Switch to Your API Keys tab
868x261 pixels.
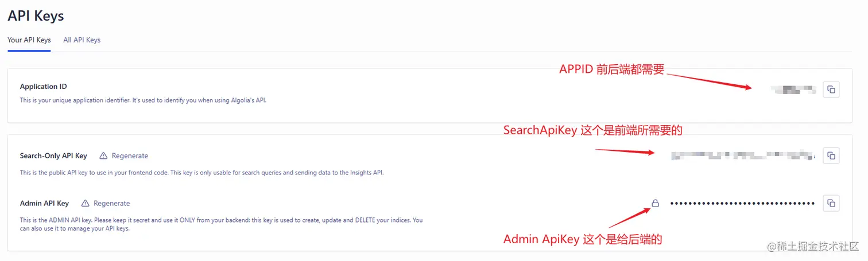tap(29, 40)
